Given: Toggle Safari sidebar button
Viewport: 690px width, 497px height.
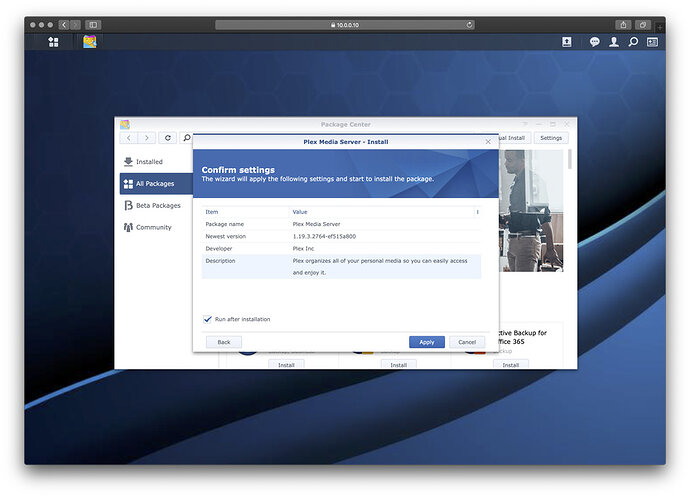Looking at the screenshot, I should 93,25.
